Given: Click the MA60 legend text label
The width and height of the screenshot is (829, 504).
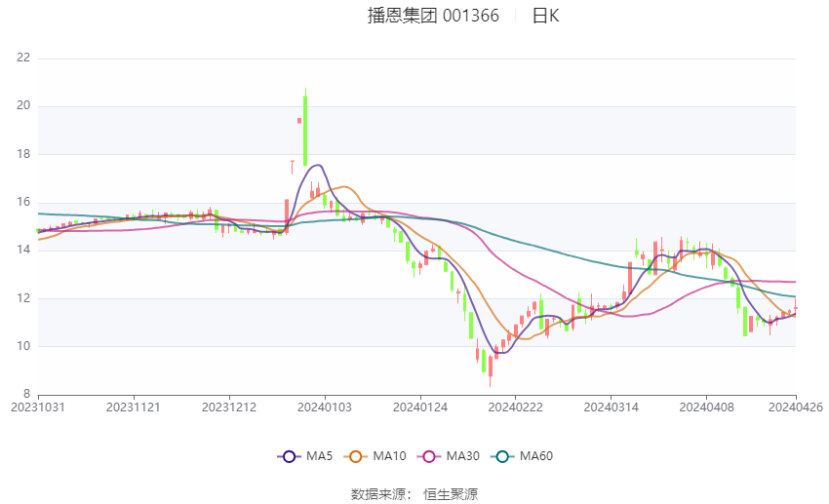Looking at the screenshot, I should coord(536,456).
